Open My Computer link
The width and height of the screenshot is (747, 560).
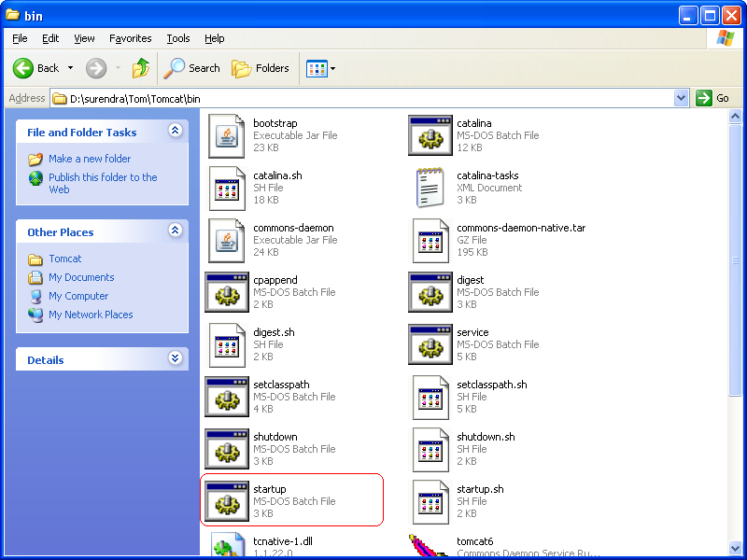click(x=78, y=296)
